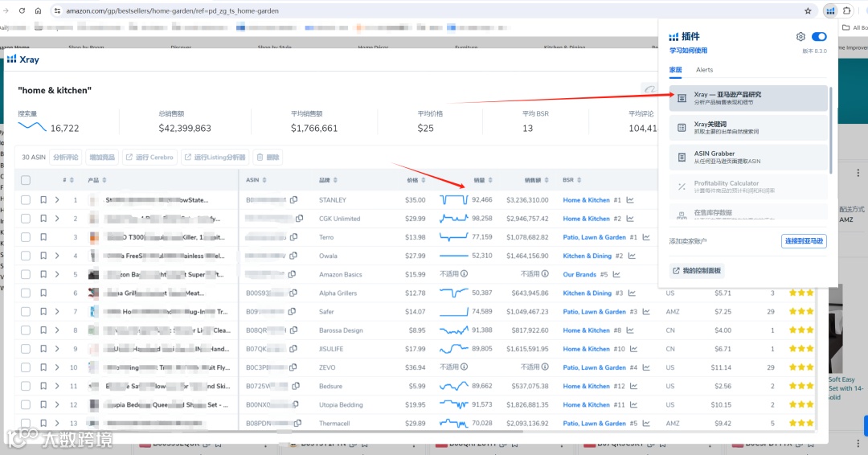Open BSR chart icon for JISULIFE row
The height and width of the screenshot is (455, 868).
(633, 349)
